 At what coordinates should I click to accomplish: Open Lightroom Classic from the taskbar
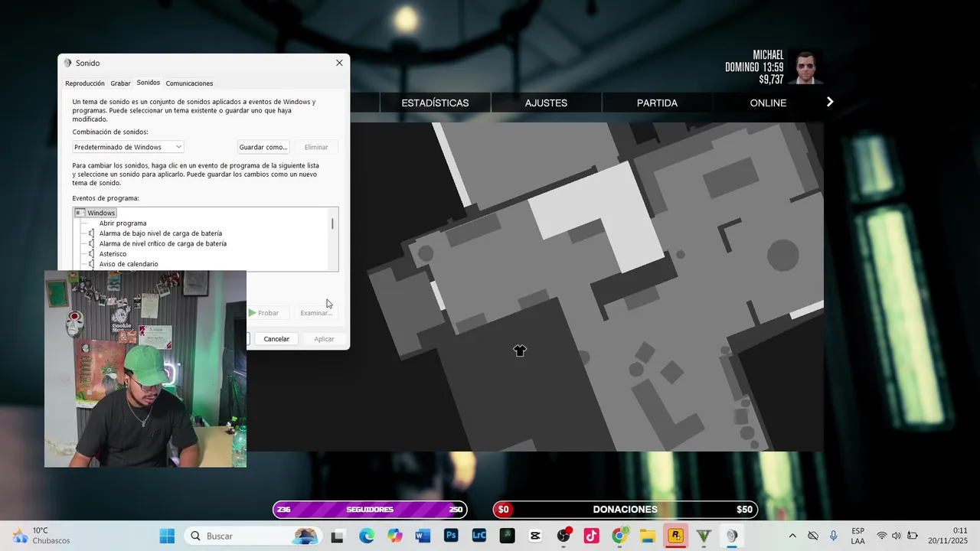pyautogui.click(x=479, y=536)
